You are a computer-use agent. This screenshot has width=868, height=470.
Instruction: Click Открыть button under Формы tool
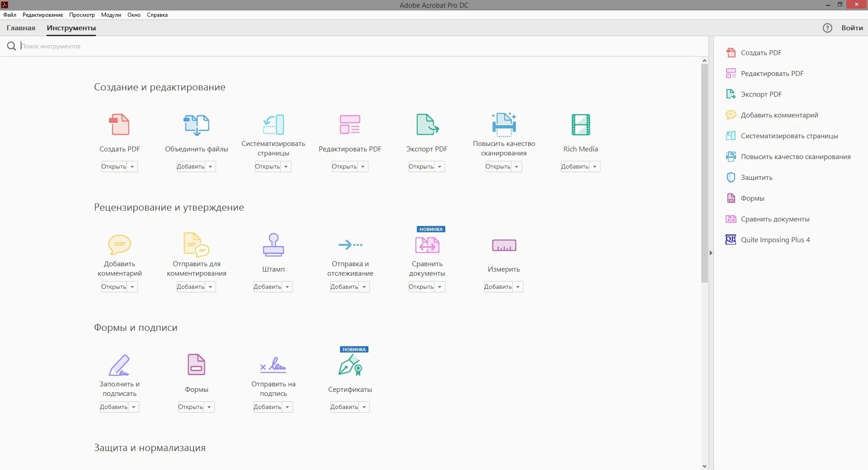[191, 407]
